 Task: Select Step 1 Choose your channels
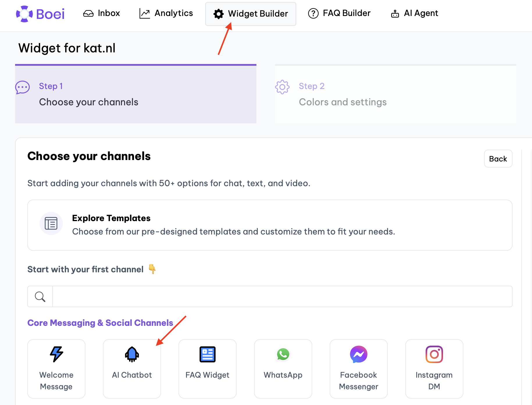(x=135, y=94)
